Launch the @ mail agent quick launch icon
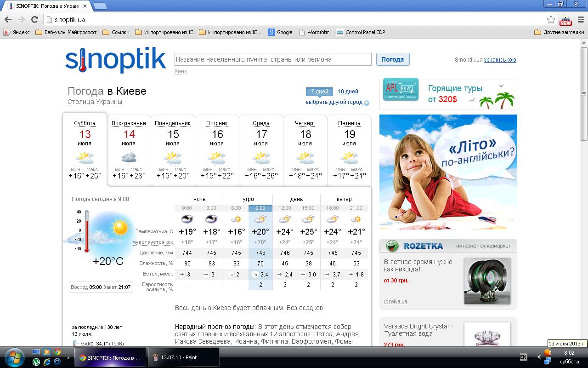The height and width of the screenshot is (368, 588). pyautogui.click(x=57, y=362)
